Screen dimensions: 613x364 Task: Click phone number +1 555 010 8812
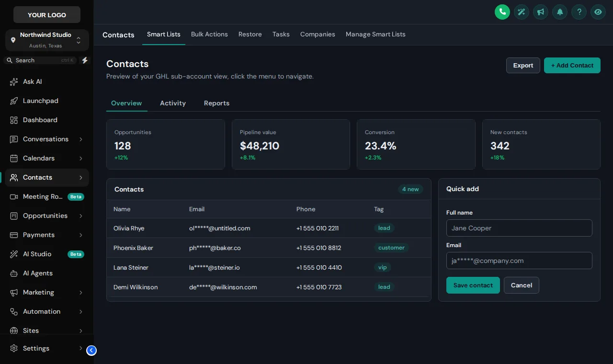click(319, 248)
